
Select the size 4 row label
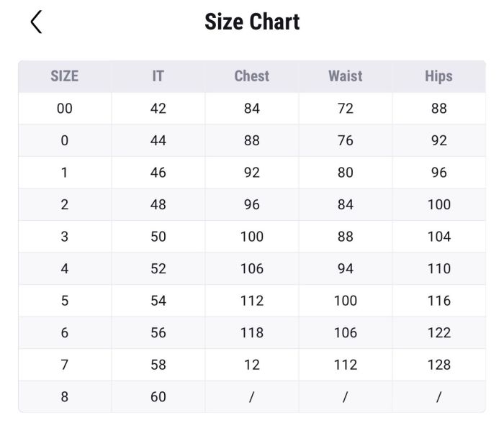(x=65, y=268)
